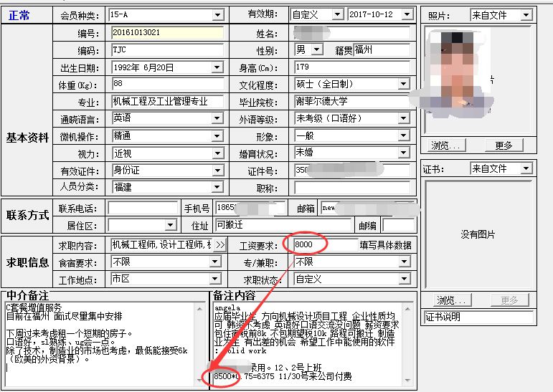The image size is (553, 392).
Task: Click inside the 中介备注 text area
Action: point(100,343)
